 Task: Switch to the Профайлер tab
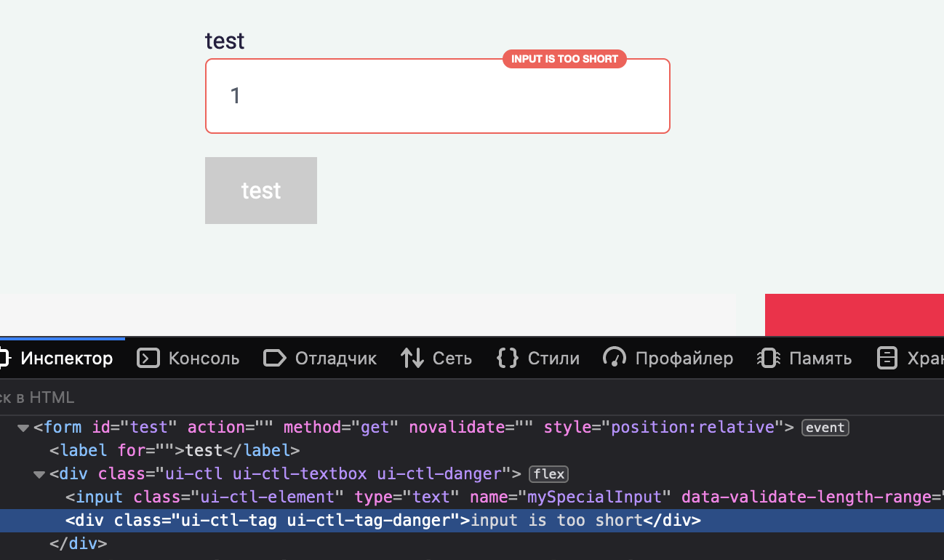tap(668, 358)
